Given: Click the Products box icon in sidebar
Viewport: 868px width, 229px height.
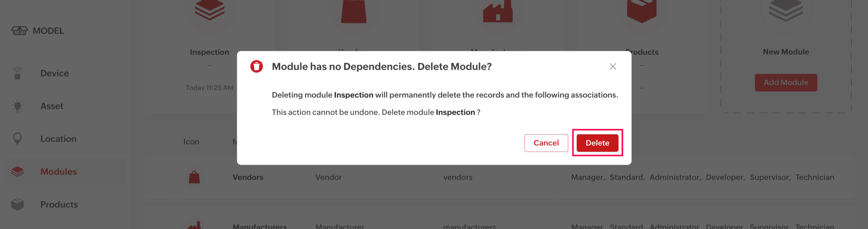Looking at the screenshot, I should 18,204.
